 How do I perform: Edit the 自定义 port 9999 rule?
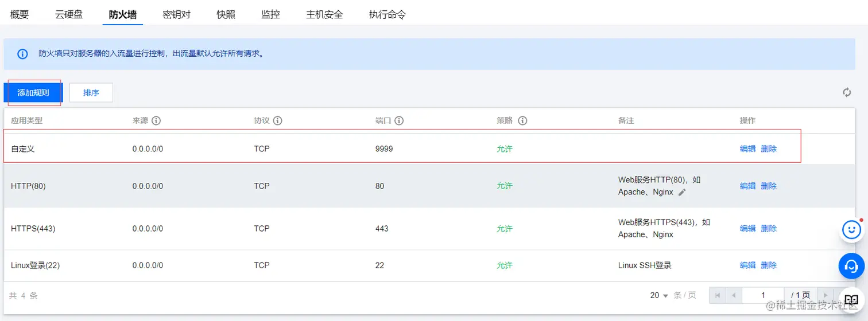(x=747, y=148)
